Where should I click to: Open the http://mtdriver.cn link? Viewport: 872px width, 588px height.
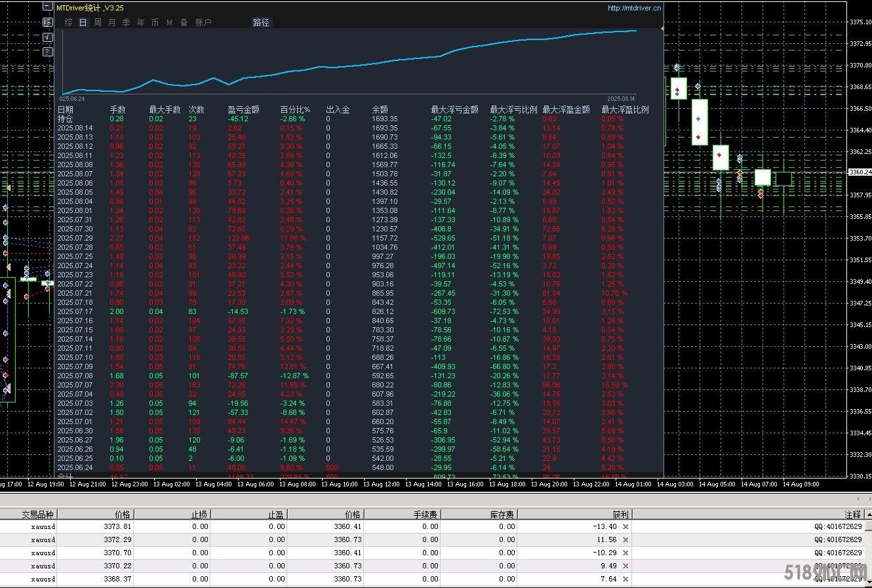pos(634,8)
